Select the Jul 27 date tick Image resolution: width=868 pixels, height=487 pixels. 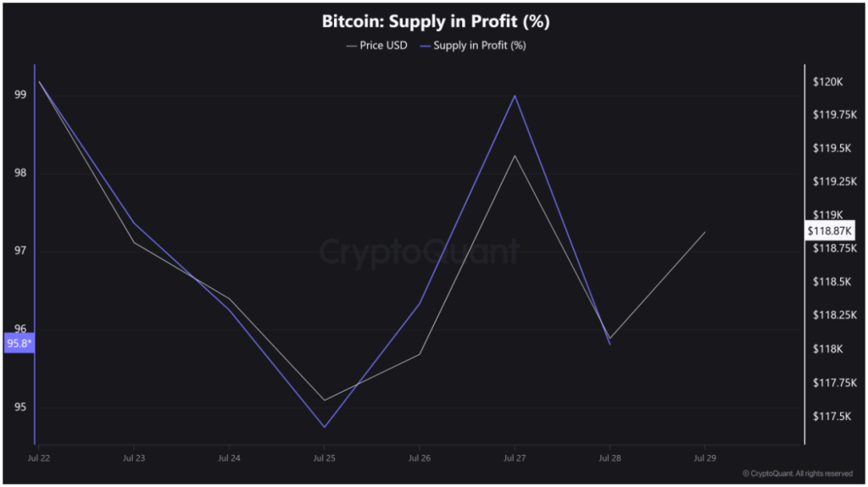515,457
